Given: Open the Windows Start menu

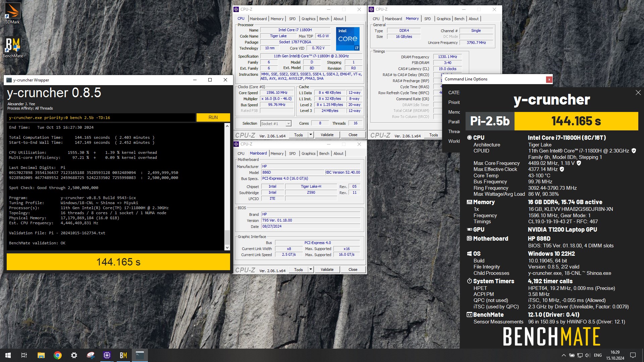Looking at the screenshot, I should click(x=8, y=355).
